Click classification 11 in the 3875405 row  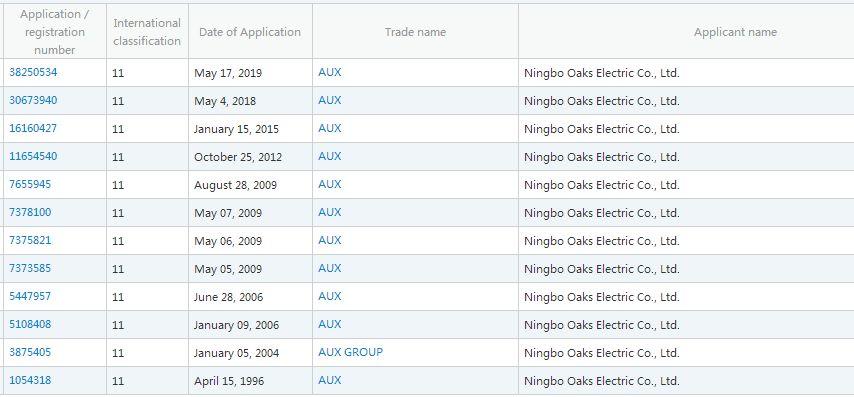coord(118,353)
